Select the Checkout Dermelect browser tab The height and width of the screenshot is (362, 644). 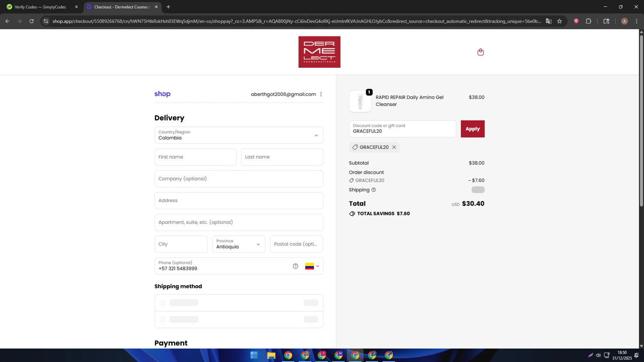point(122,7)
